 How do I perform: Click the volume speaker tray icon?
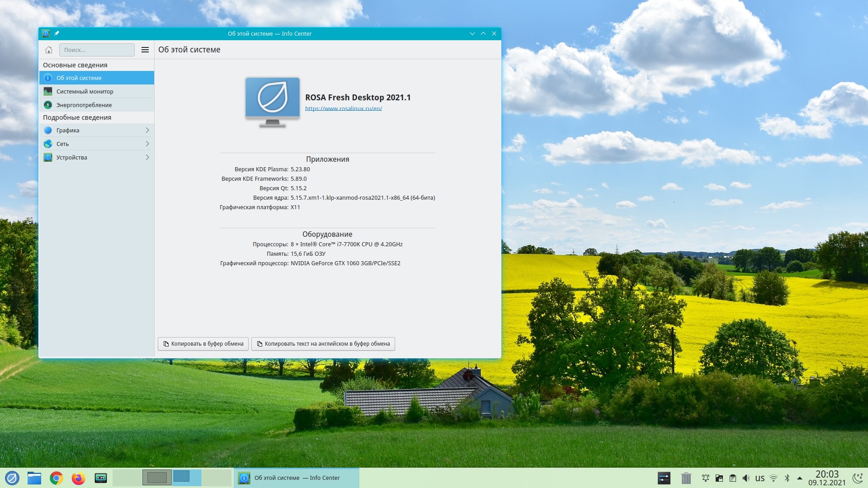click(746, 478)
